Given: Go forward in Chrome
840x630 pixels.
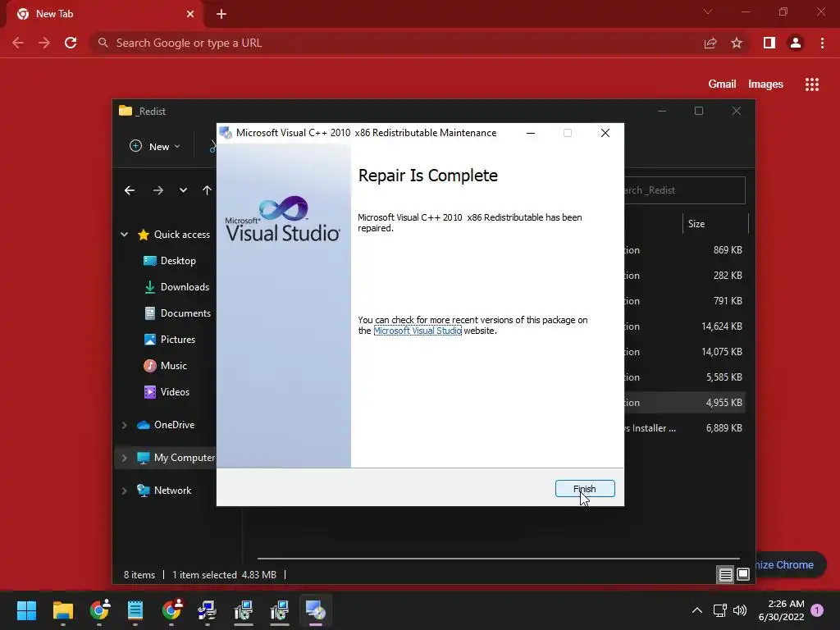Looking at the screenshot, I should coord(44,43).
